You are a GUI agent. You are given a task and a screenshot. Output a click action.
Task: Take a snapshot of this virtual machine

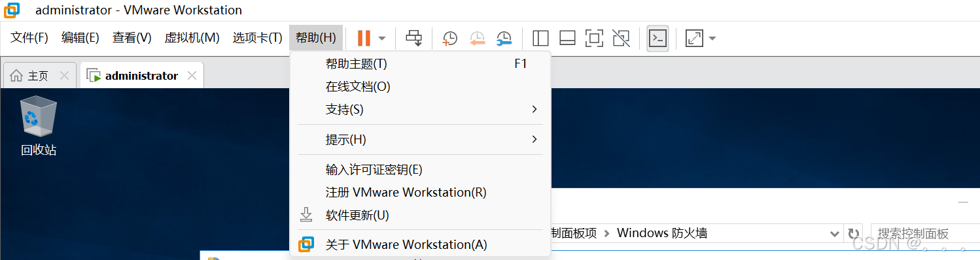[x=450, y=38]
